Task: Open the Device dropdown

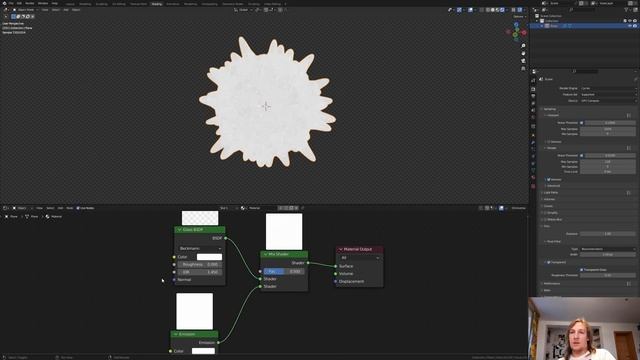Action: 608,100
